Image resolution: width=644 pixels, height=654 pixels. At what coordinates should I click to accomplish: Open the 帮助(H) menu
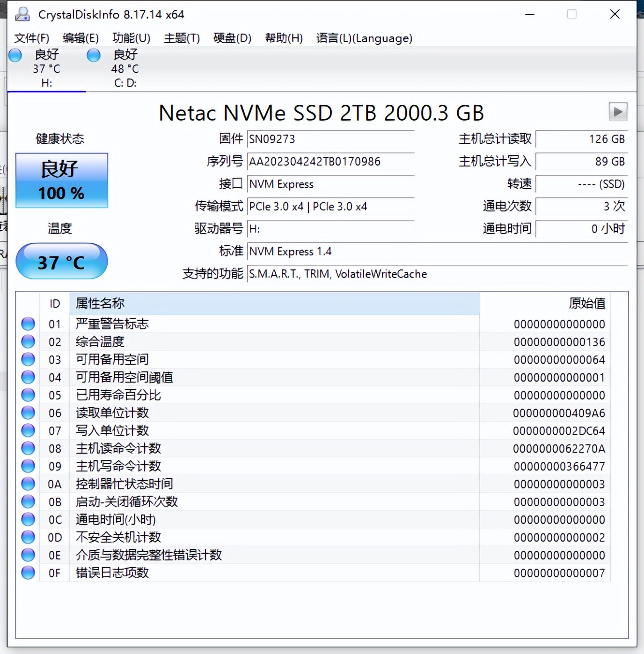pyautogui.click(x=284, y=38)
